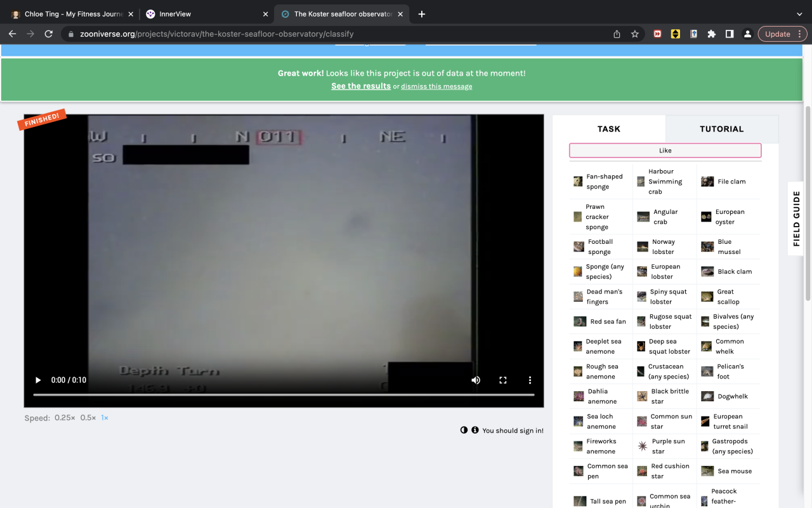Click the Like filter field
The image size is (812, 508).
click(665, 150)
